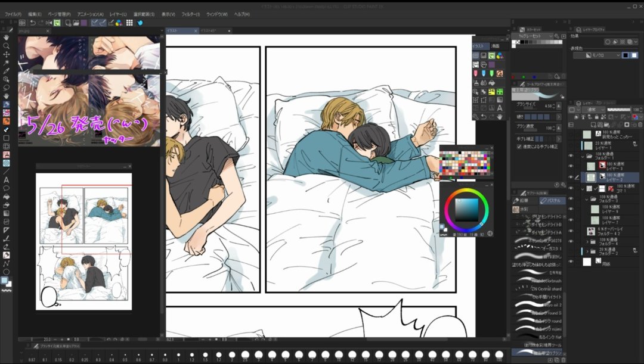
Task: Delete sub tool using trash icon below brush list
Action: pyautogui.click(x=563, y=360)
